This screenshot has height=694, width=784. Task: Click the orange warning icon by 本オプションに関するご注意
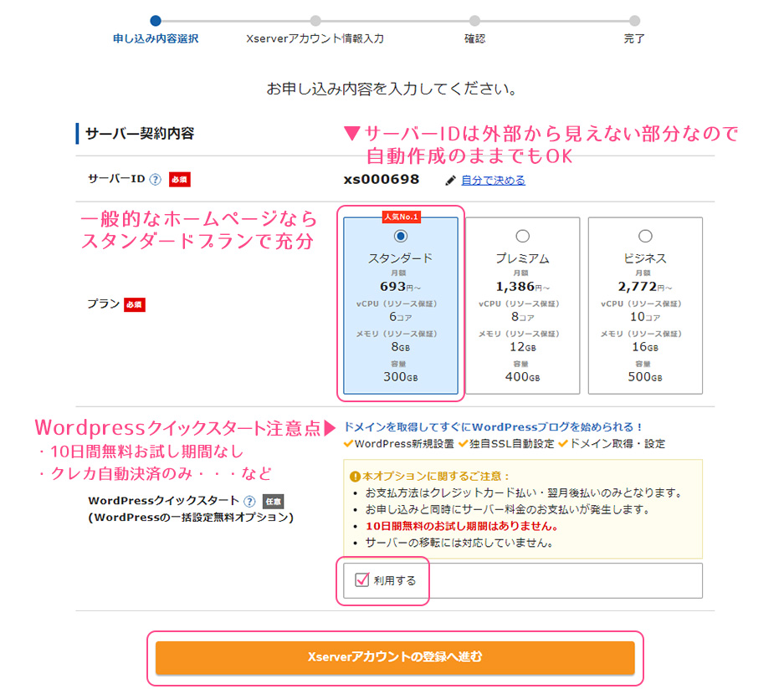(355, 477)
